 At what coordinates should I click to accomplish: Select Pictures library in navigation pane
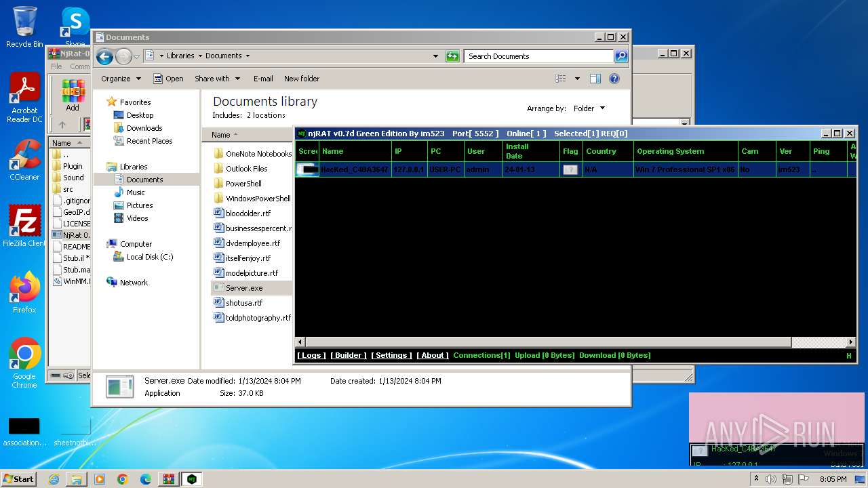140,205
